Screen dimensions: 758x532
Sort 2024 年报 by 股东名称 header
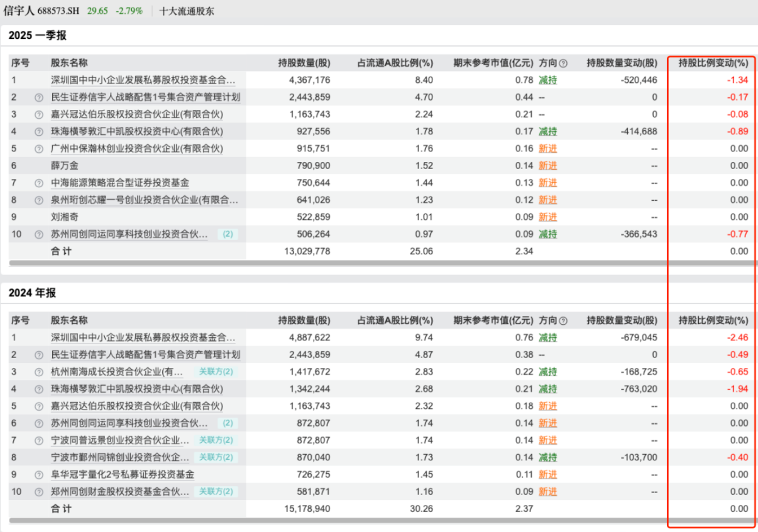[x=69, y=320]
